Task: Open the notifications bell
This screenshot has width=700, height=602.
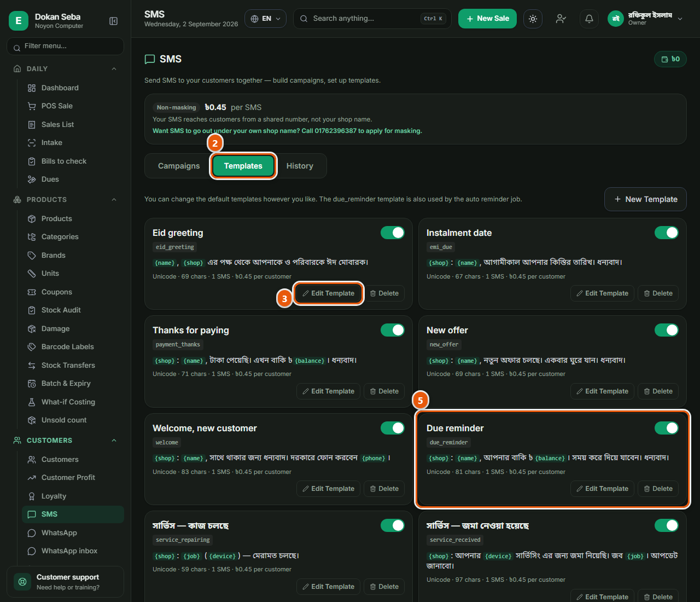Action: (589, 19)
